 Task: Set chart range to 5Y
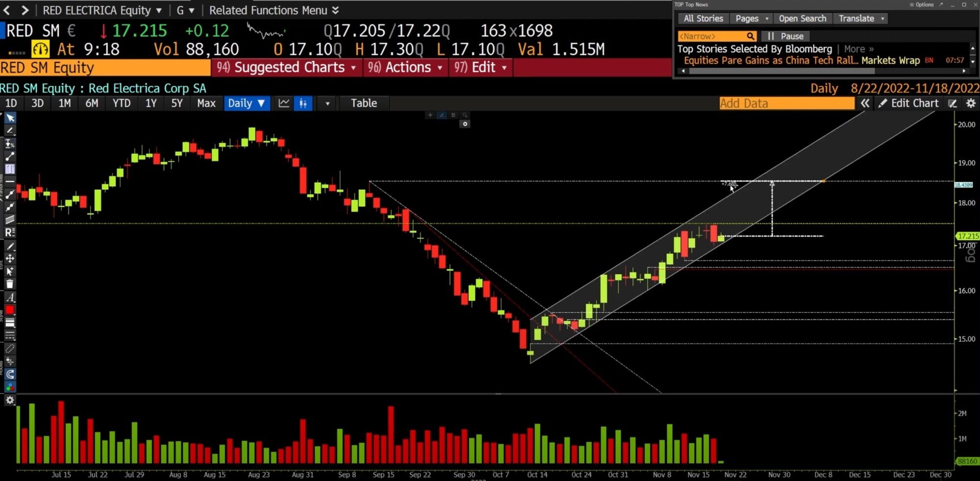click(x=177, y=103)
